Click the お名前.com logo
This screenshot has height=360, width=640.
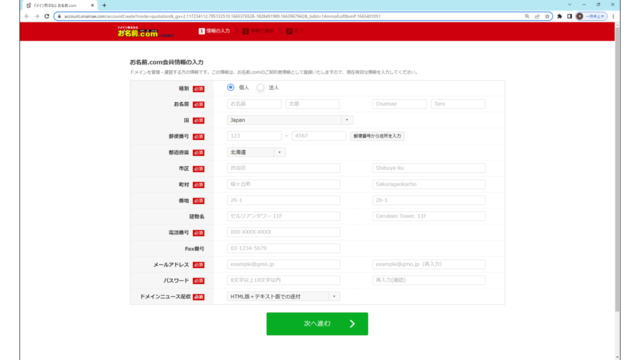click(146, 32)
